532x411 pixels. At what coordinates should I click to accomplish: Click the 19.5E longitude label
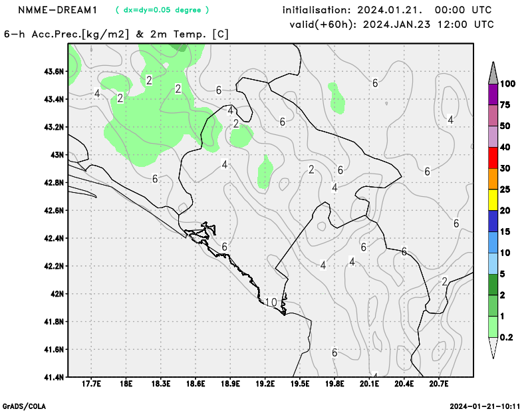[300, 384]
